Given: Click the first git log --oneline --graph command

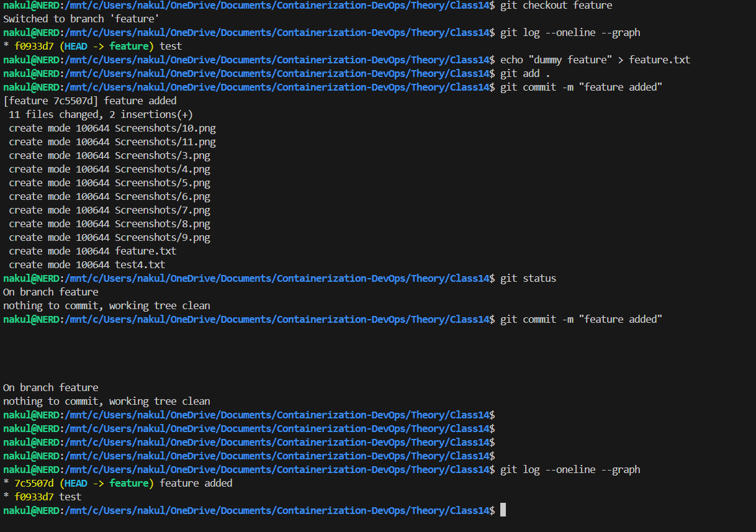Looking at the screenshot, I should point(570,33).
